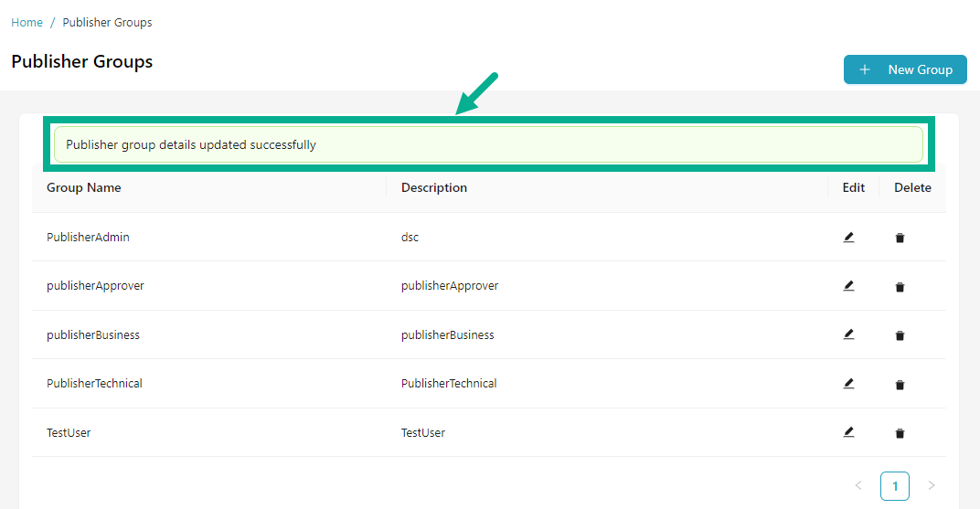Delete the PublisherTechnical group
Viewport: 980px width, 509px height.
(x=900, y=385)
